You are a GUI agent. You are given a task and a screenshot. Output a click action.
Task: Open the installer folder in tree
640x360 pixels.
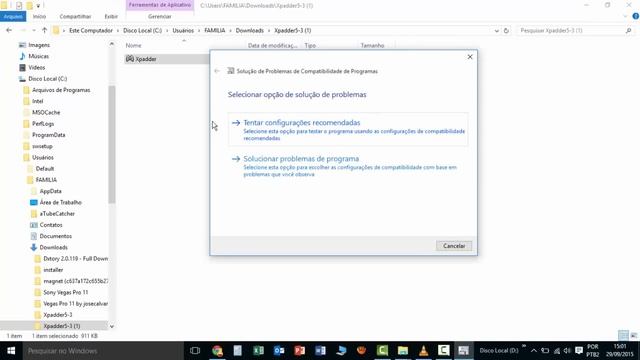[x=53, y=270]
